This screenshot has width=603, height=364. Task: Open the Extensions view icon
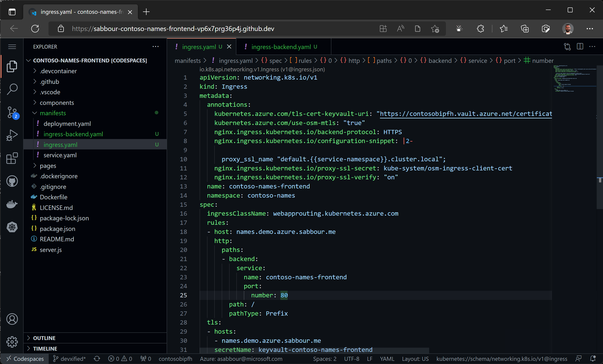(x=12, y=158)
